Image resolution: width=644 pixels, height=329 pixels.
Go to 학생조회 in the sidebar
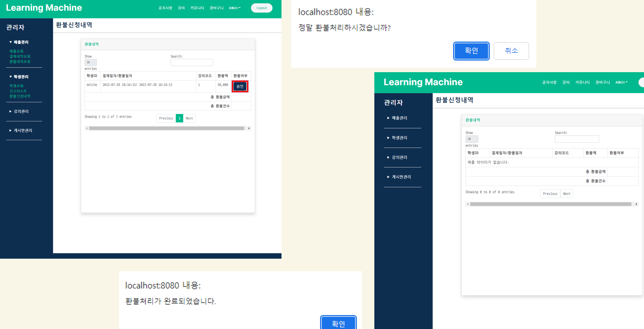16,86
